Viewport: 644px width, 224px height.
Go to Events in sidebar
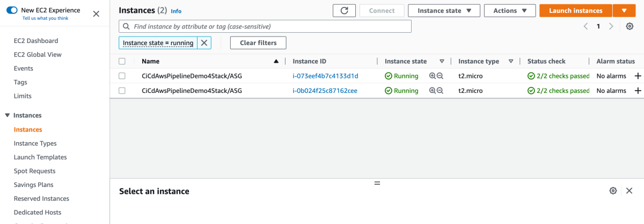tap(24, 69)
